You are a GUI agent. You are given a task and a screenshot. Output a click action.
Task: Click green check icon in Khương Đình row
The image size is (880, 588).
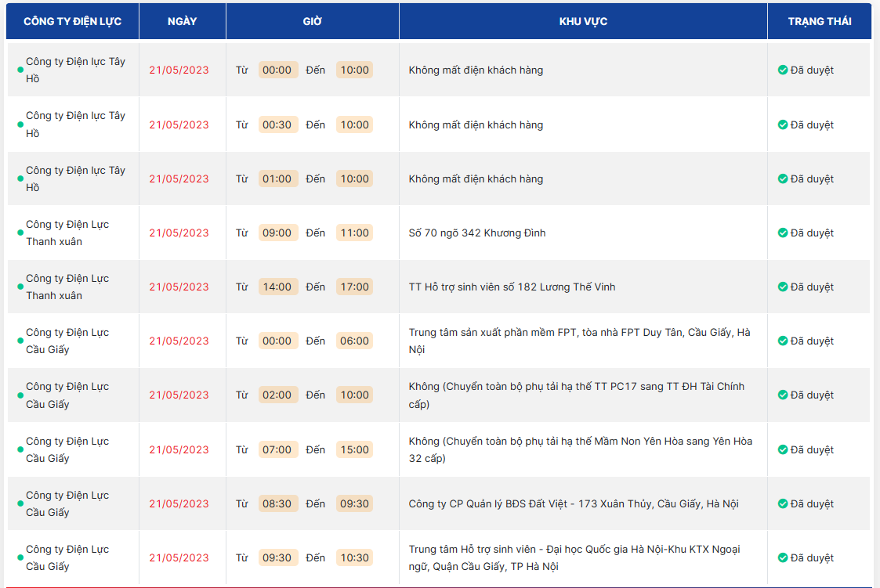[782, 233]
